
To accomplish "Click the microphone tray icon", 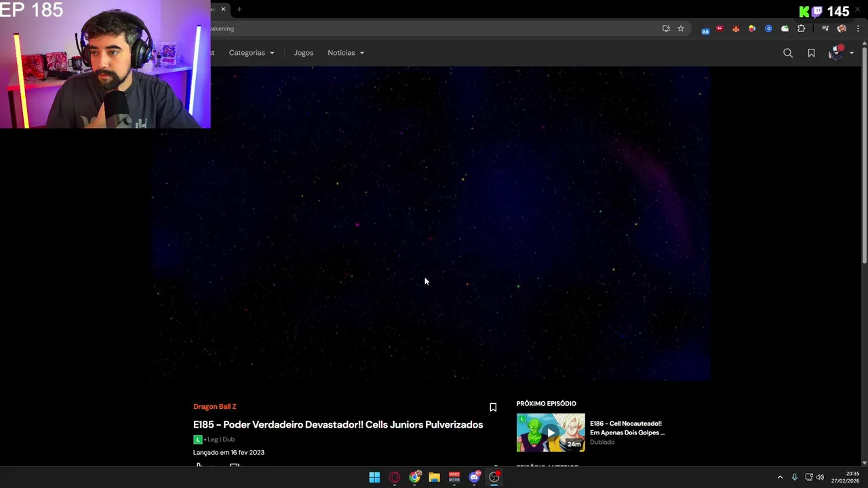I will (795, 477).
